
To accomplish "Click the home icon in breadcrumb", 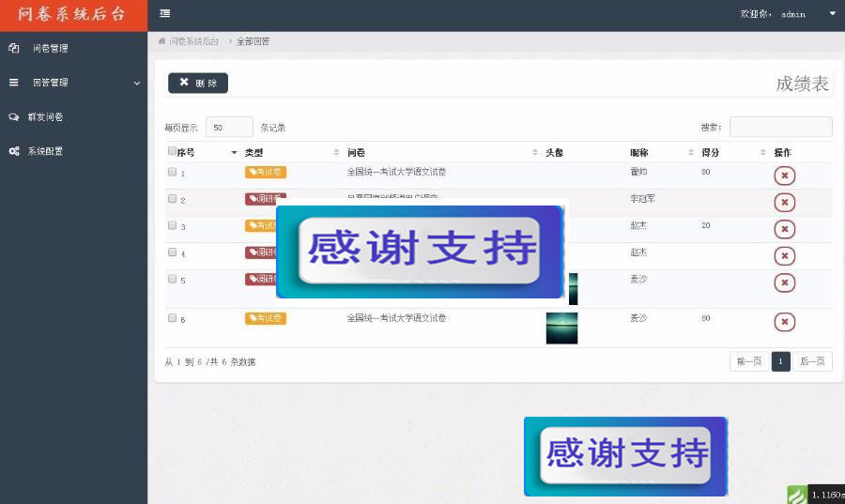I will click(161, 41).
